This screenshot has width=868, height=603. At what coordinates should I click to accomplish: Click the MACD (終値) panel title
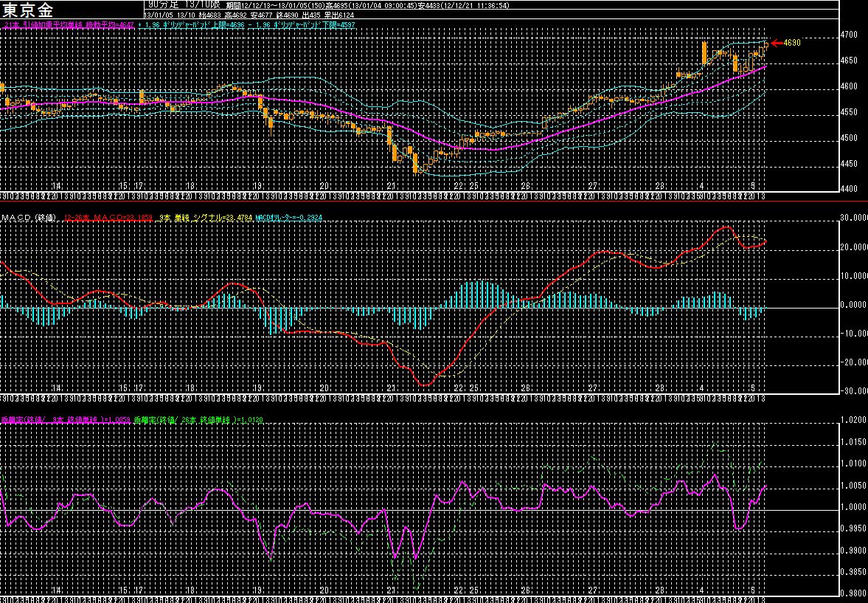[x=29, y=218]
